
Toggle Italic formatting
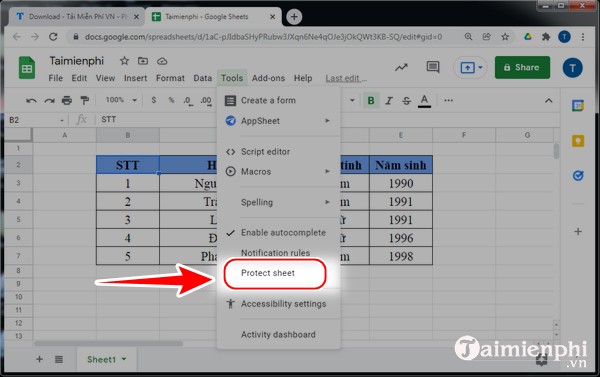tap(389, 101)
